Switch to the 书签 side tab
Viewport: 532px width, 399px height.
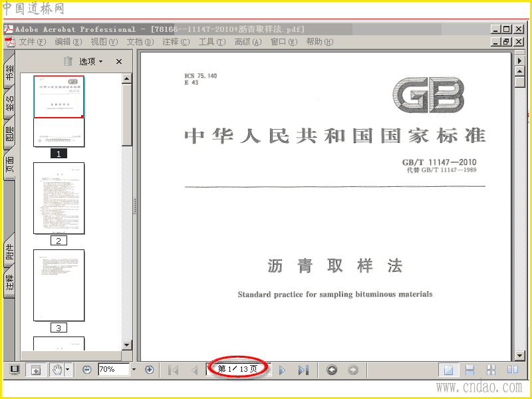pyautogui.click(x=9, y=72)
